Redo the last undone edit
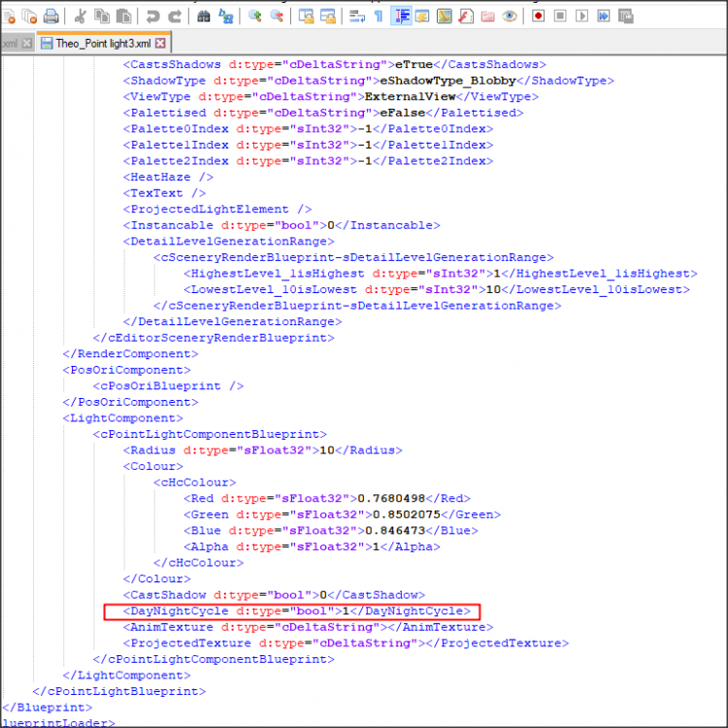 point(175,17)
